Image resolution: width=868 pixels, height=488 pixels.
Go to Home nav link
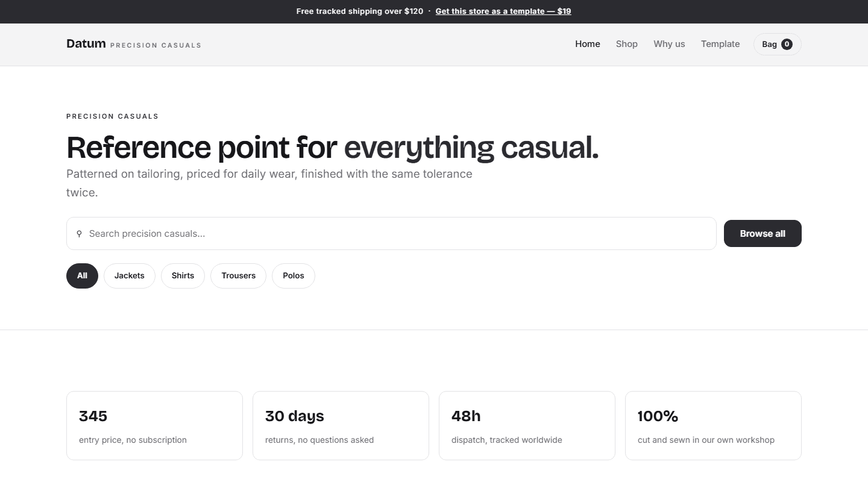[x=588, y=44]
